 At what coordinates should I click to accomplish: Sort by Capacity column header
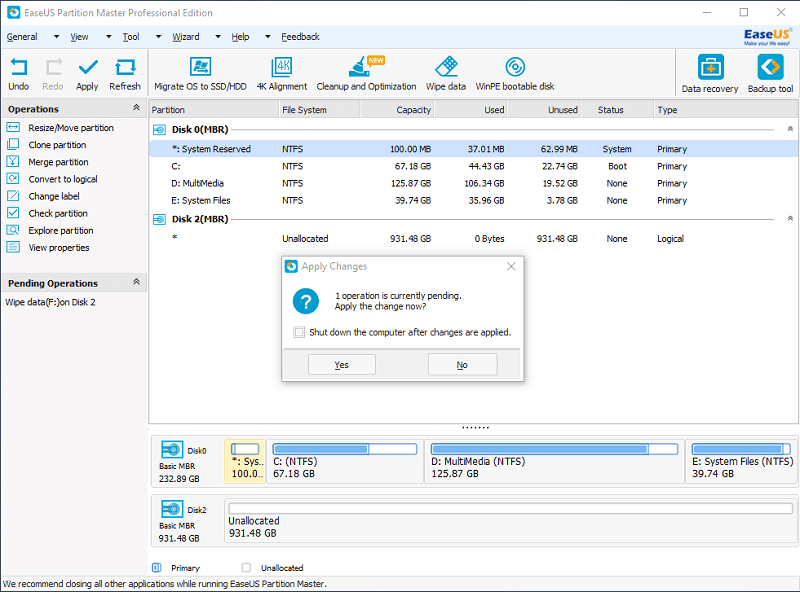click(398, 110)
